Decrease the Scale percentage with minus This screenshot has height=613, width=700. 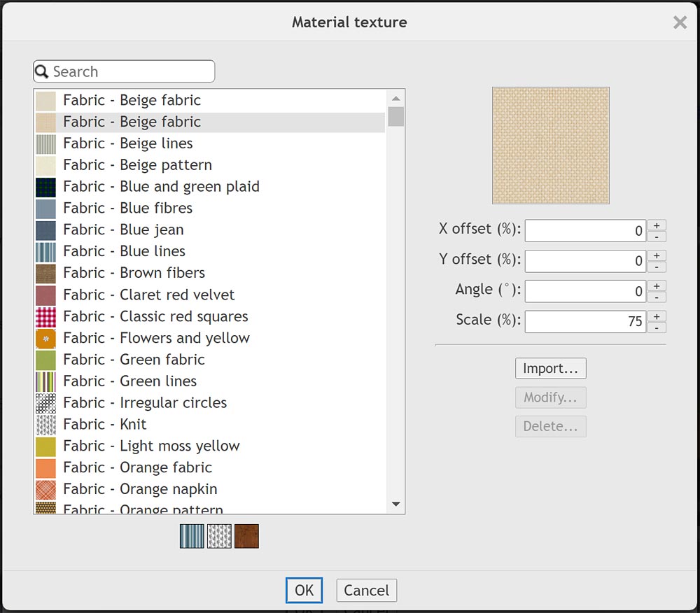[x=657, y=327]
